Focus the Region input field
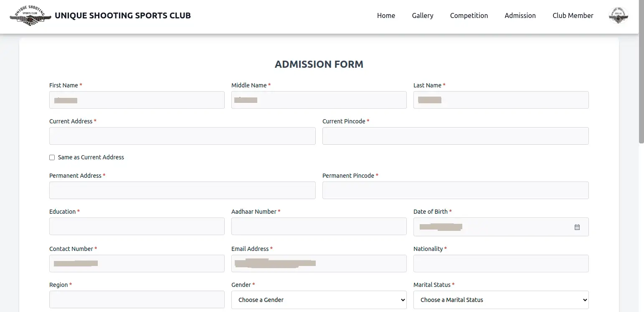 tap(137, 300)
